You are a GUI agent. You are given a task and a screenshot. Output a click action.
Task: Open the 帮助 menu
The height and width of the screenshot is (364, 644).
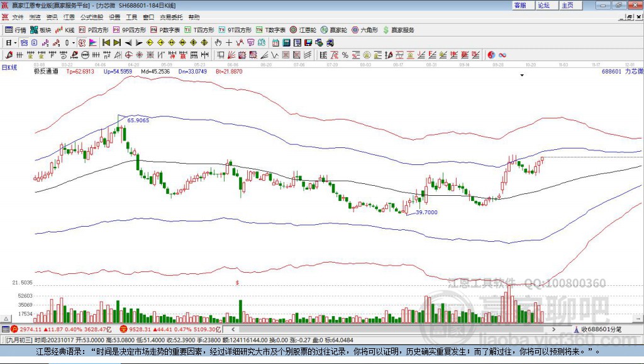coord(194,17)
